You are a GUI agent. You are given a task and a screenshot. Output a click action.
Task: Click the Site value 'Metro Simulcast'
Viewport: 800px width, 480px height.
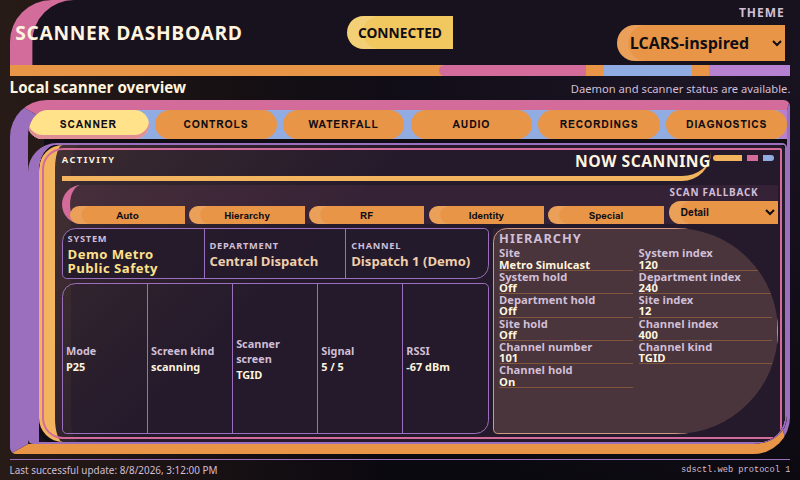(544, 265)
